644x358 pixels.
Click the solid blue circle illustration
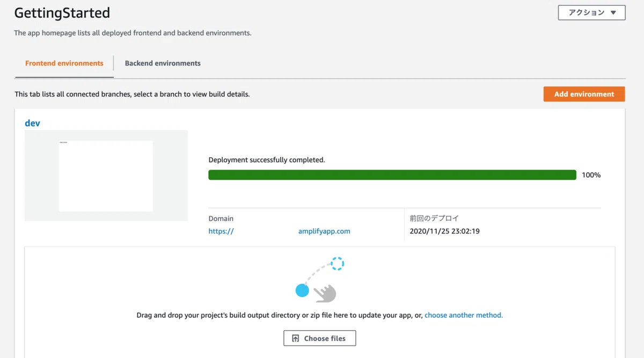click(x=302, y=291)
